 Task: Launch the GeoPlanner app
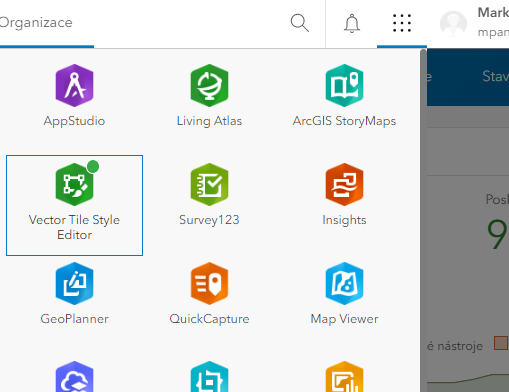click(74, 294)
